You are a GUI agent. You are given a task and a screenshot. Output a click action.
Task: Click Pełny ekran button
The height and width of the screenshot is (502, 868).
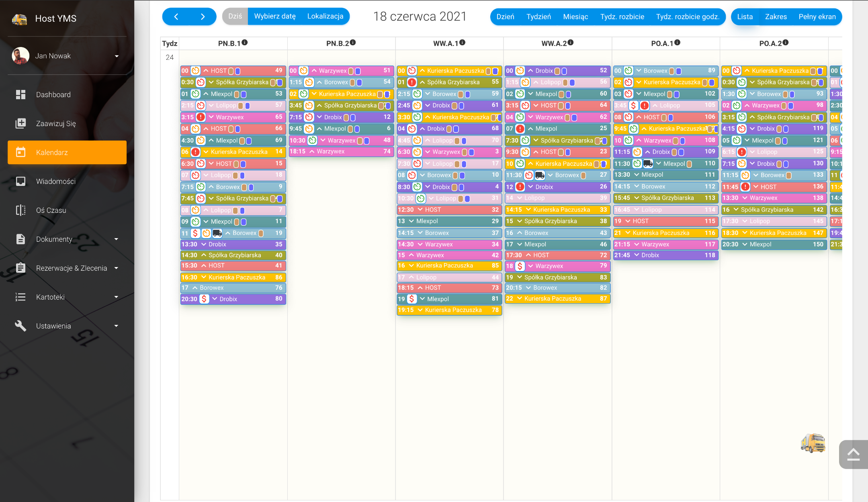point(817,17)
